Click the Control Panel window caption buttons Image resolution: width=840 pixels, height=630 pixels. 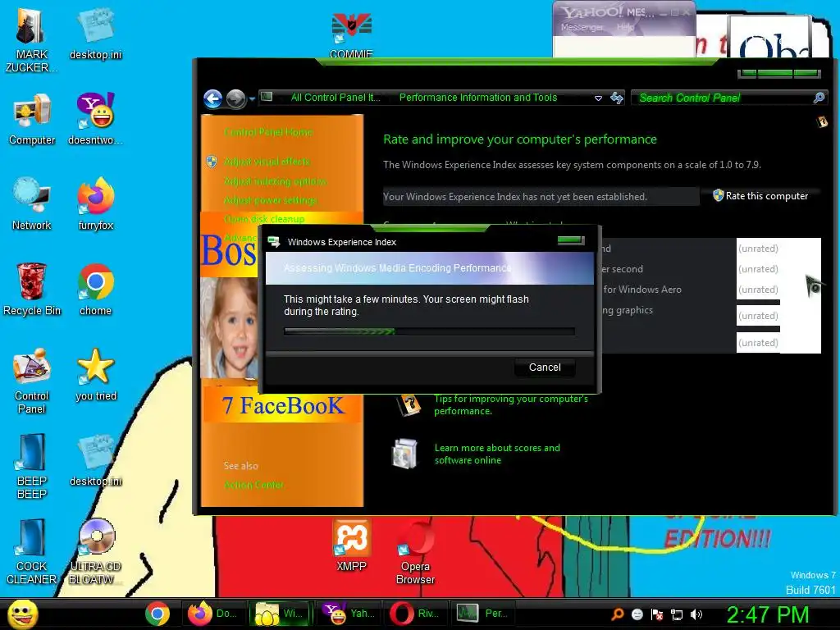[x=779, y=73]
